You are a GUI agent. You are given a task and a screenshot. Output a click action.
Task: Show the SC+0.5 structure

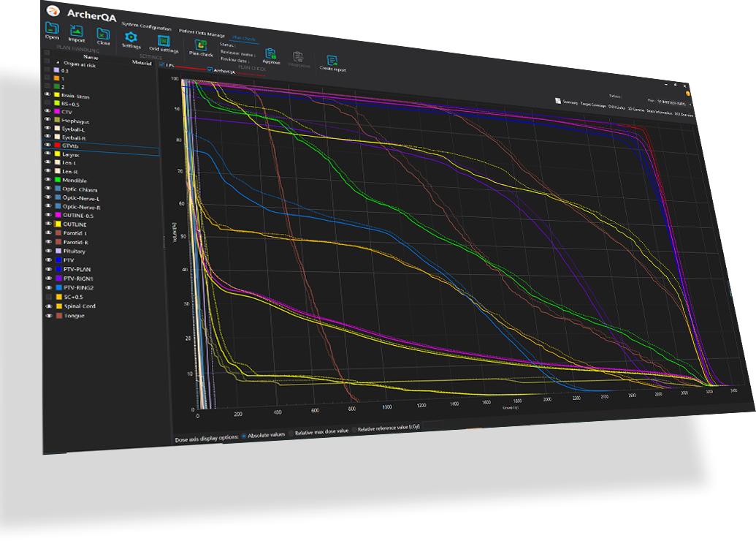point(49,297)
